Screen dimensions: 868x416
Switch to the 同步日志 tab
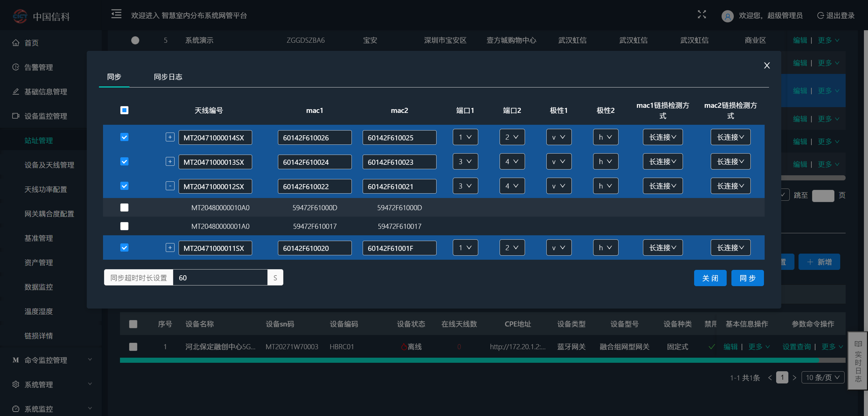(x=168, y=77)
